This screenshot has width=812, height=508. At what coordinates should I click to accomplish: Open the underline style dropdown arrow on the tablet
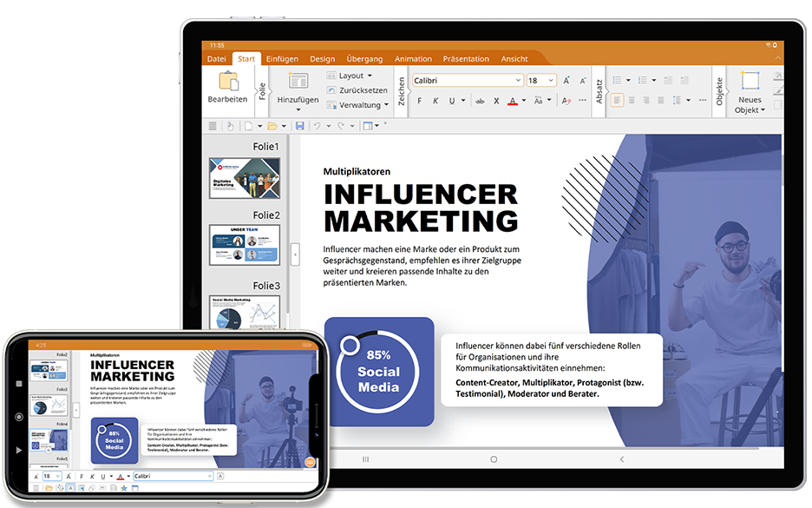463,101
